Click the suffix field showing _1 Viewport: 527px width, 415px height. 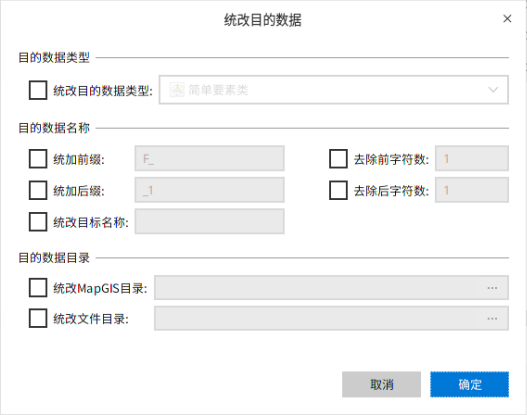pos(209,190)
